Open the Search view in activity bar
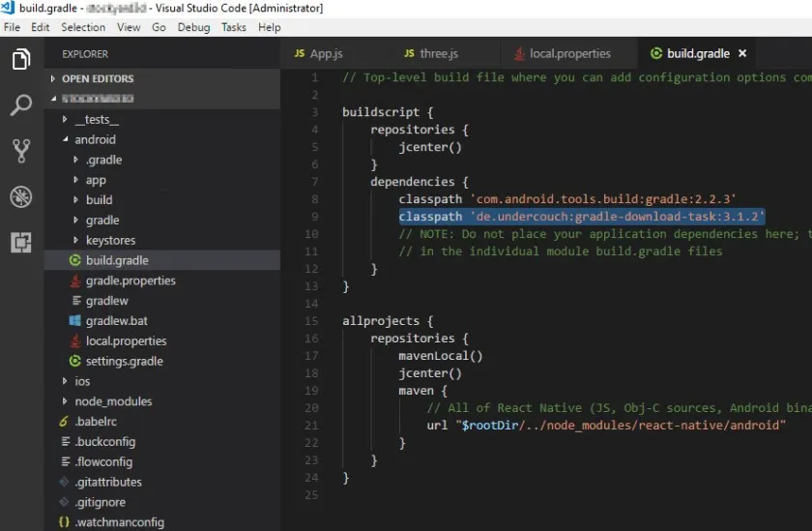The width and height of the screenshot is (812, 531). tap(21, 105)
